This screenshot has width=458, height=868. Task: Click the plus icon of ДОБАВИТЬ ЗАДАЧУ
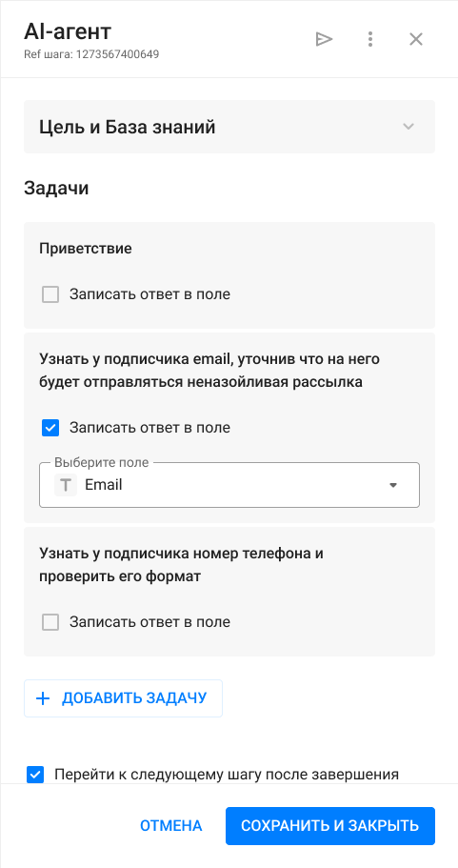[43, 698]
